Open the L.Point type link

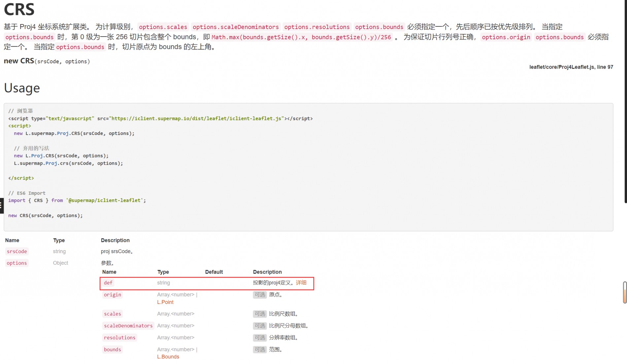point(165,302)
